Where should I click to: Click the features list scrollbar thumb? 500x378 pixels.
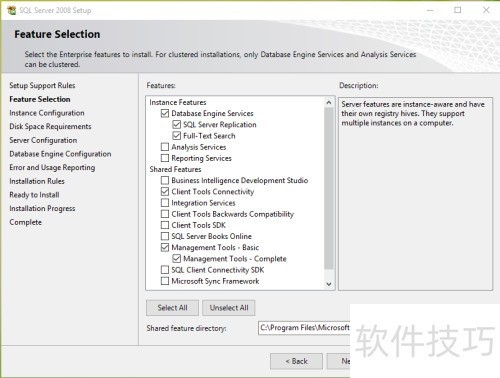pos(329,188)
